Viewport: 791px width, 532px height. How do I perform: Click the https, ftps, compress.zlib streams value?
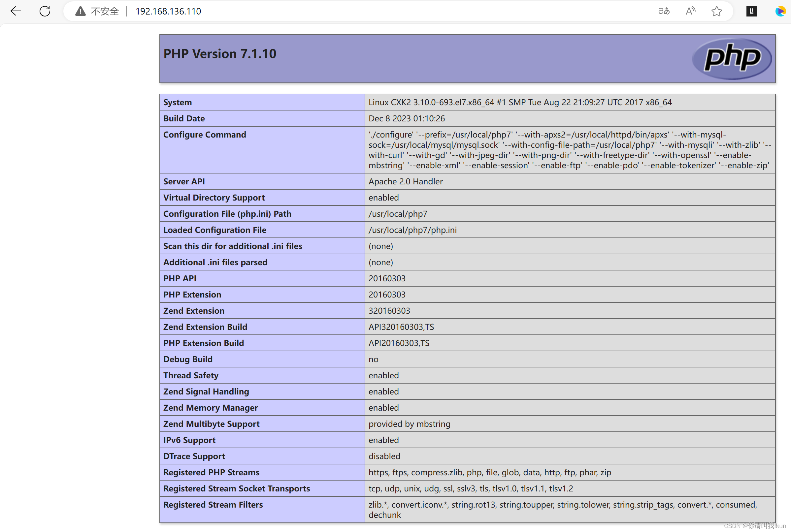(490, 472)
